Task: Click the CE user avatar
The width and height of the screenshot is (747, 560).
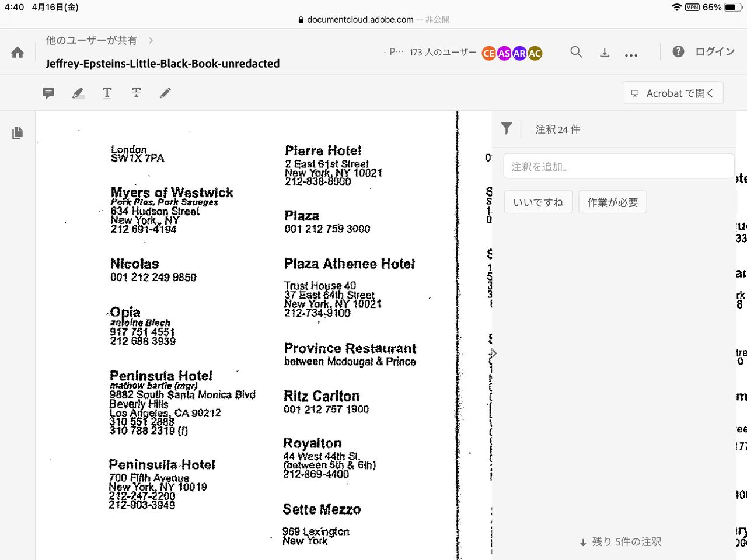Action: (x=489, y=54)
